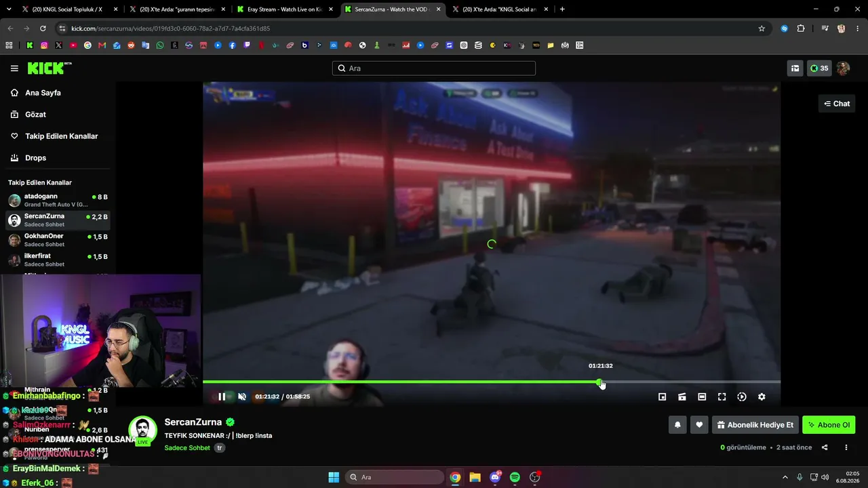The image size is (868, 488).
Task: Open browser extensions puzzle icon
Action: point(801,28)
